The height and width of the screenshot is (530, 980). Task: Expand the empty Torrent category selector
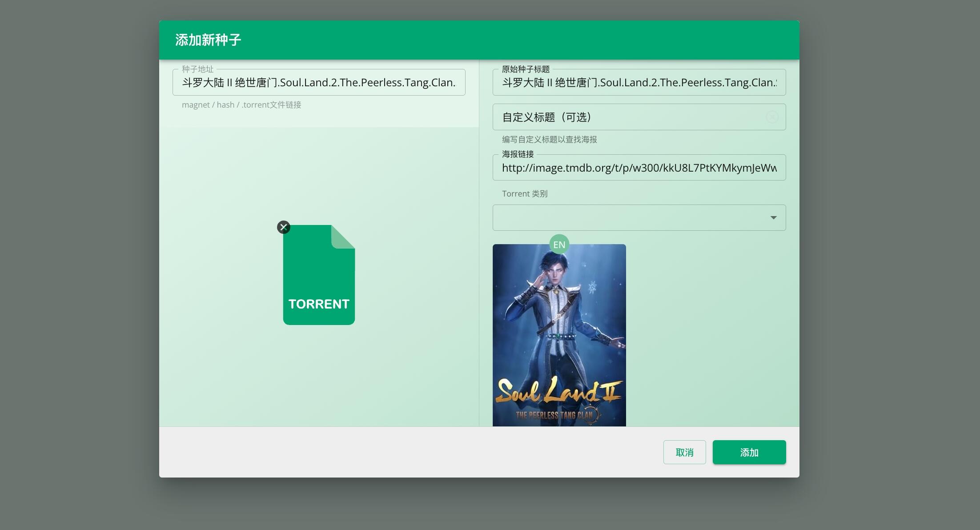(639, 217)
